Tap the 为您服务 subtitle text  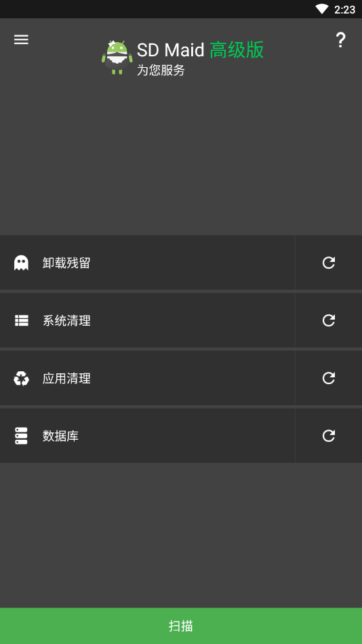pos(161,70)
